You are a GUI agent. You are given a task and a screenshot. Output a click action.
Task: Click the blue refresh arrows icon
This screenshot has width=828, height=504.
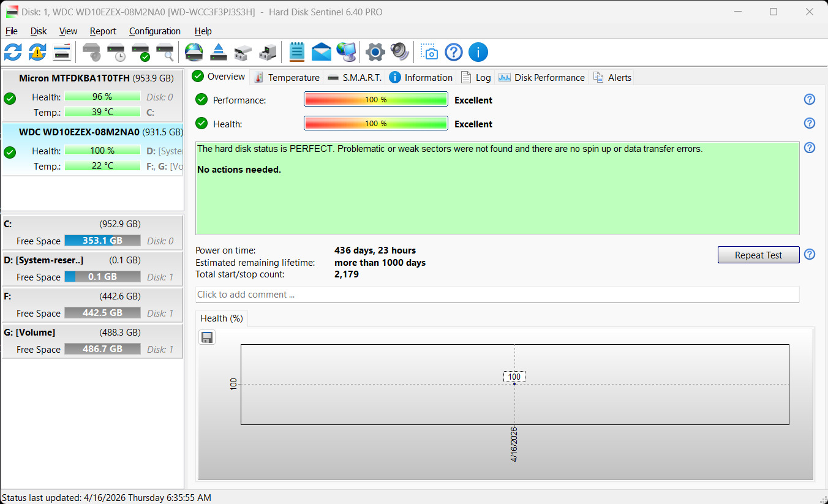(x=13, y=52)
